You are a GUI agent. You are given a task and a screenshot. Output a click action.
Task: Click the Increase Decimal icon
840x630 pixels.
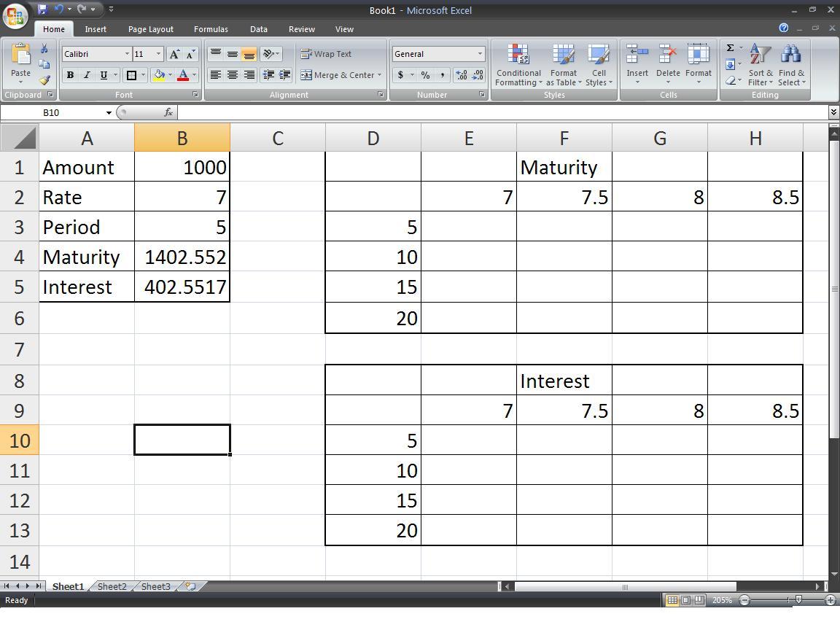click(459, 74)
